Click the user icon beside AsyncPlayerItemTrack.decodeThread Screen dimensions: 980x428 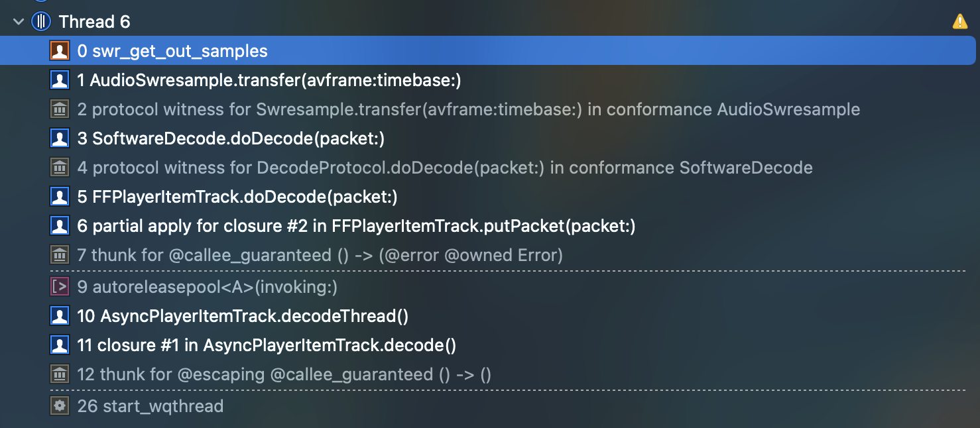(x=60, y=315)
